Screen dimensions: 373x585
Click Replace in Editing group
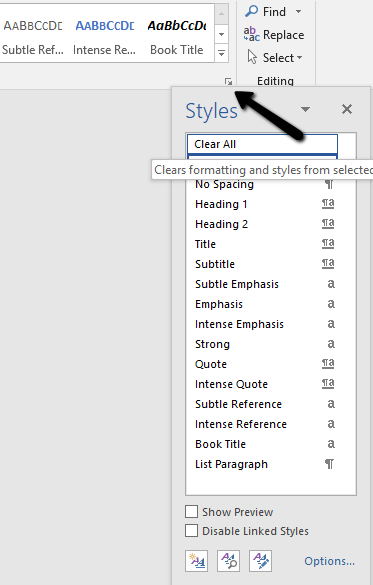click(x=274, y=35)
